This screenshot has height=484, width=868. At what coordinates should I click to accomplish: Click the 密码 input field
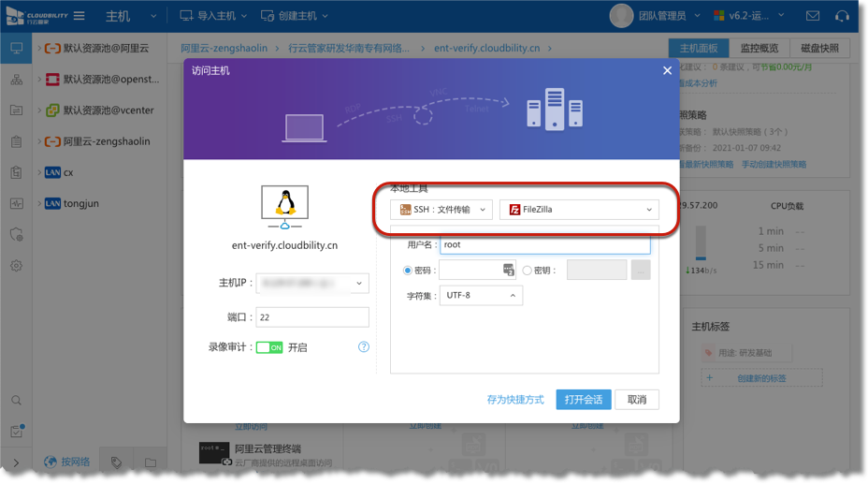click(x=478, y=270)
